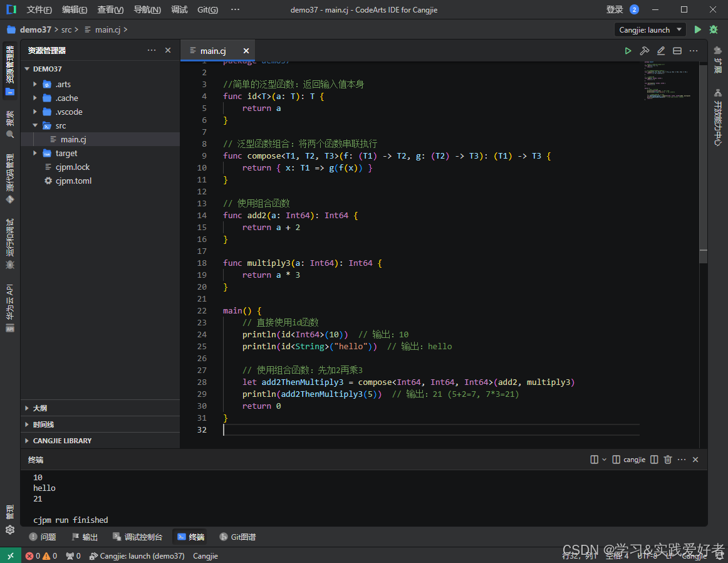Click the 登录 login button
Image resolution: width=728 pixels, height=563 pixels.
(614, 10)
